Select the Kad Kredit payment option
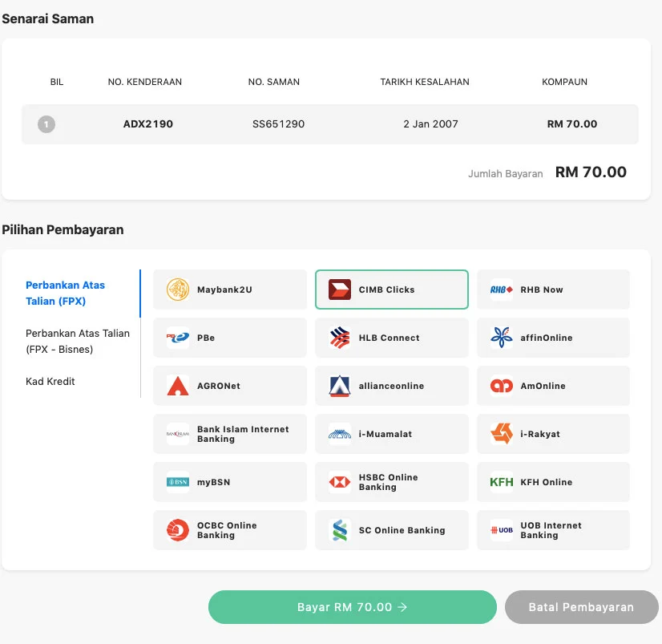 point(50,382)
